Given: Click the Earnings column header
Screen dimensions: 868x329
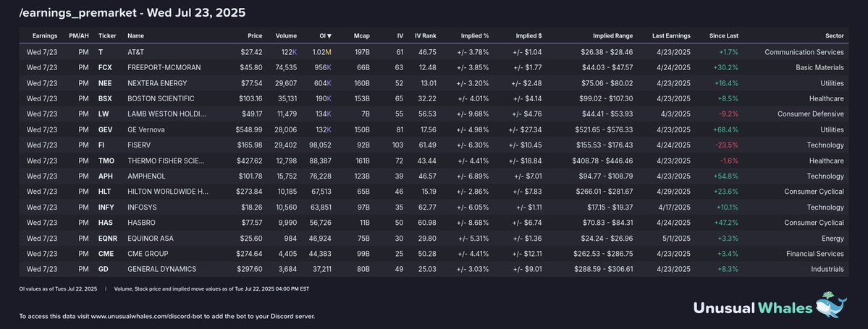Looking at the screenshot, I should (x=45, y=36).
